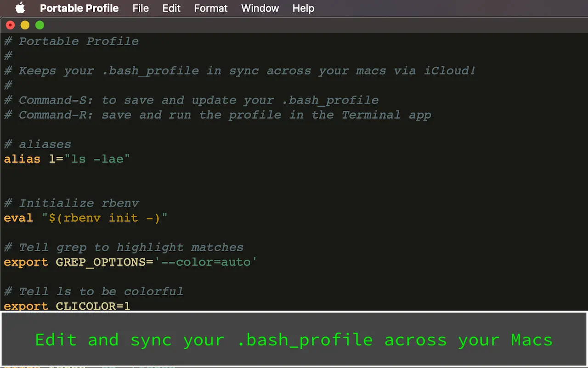Click the '# Tell ls to be colorful' comment
This screenshot has height=368, width=588.
[93, 291]
